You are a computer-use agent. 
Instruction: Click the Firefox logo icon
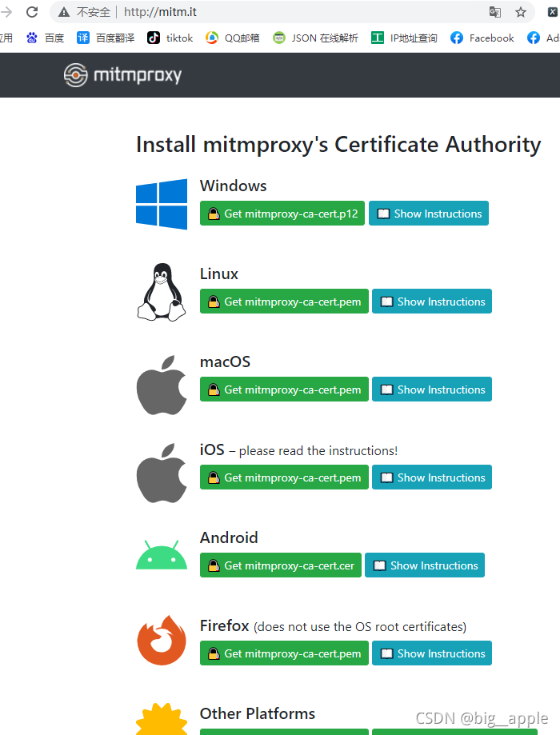point(162,641)
